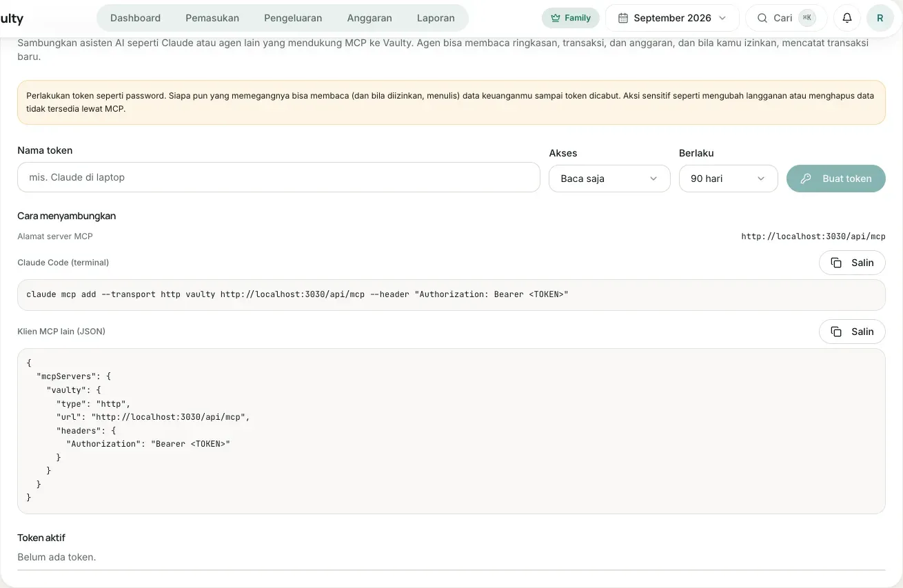The image size is (903, 588).
Task: Click the copy icon for the JSON config
Action: (x=836, y=332)
